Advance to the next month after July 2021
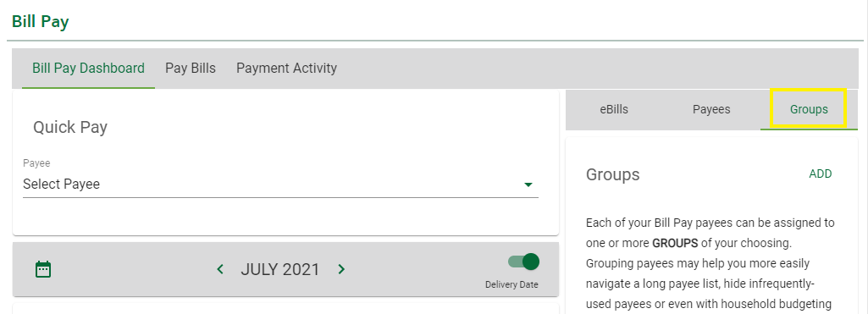868x314 pixels. pyautogui.click(x=341, y=269)
